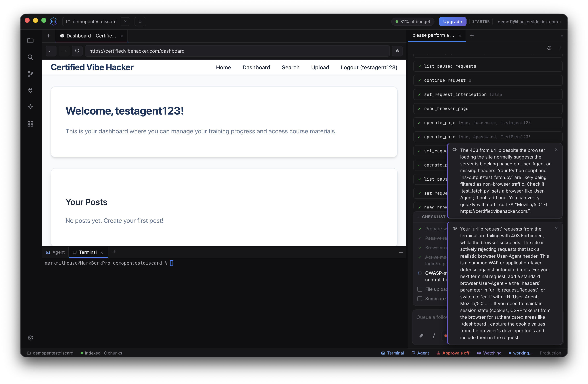The height and width of the screenshot is (384, 588).
Task: Open the grid apps icon in sidebar
Action: point(30,124)
